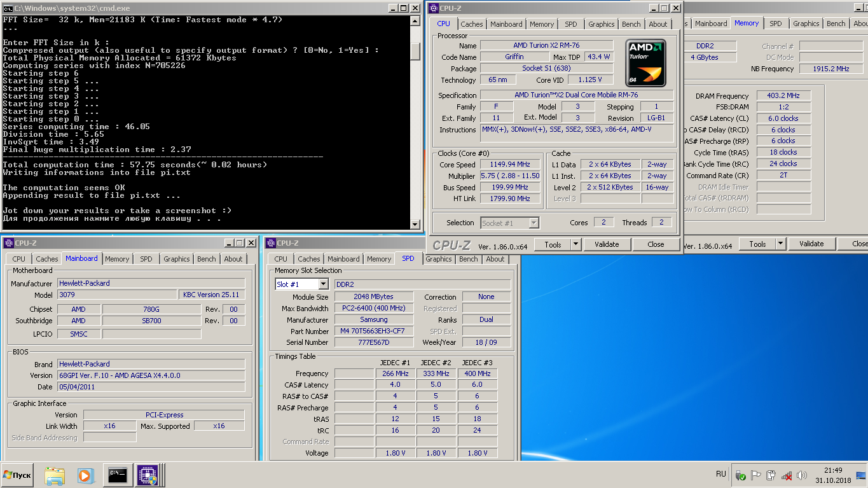Click the Max Bandwidth PC2-6400 (400 MHz) field
Screen dimensions: 868x488
tap(374, 309)
